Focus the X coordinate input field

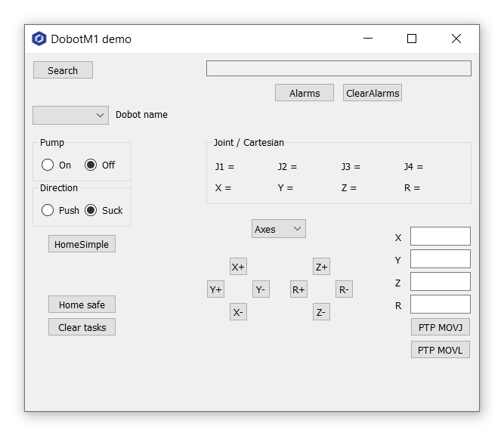click(x=441, y=237)
